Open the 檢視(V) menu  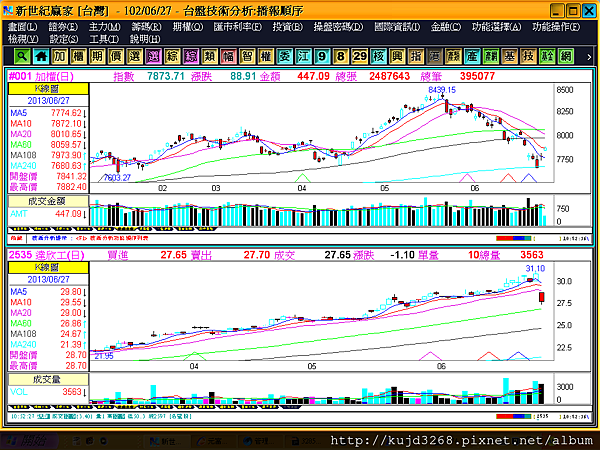[23, 39]
